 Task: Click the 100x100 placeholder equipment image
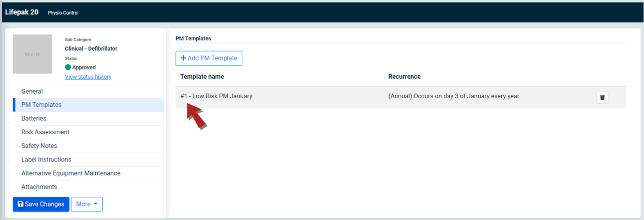point(33,54)
